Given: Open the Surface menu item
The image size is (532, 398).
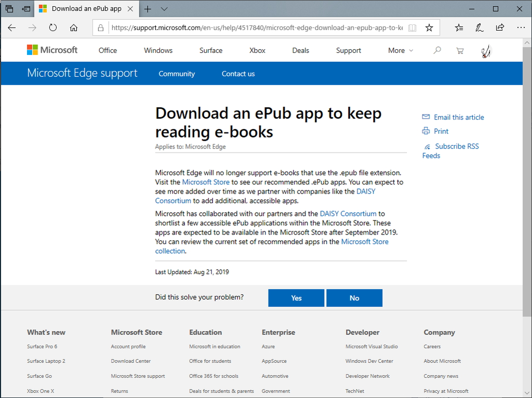Looking at the screenshot, I should (211, 50).
